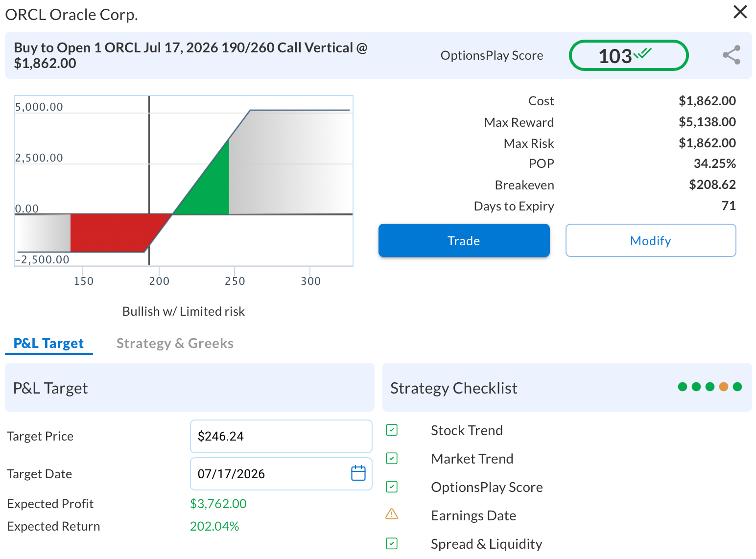Open the calendar picker for Target Date

[x=358, y=473]
